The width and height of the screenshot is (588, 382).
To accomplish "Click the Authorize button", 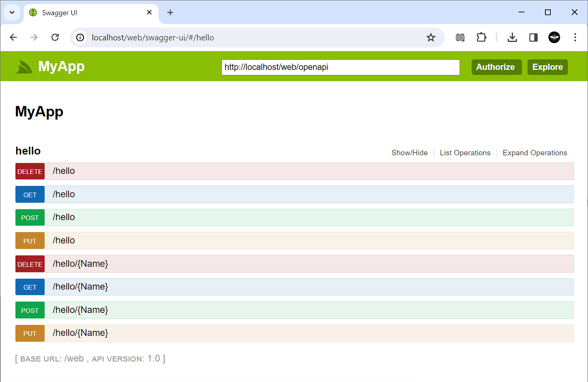I will pyautogui.click(x=496, y=67).
